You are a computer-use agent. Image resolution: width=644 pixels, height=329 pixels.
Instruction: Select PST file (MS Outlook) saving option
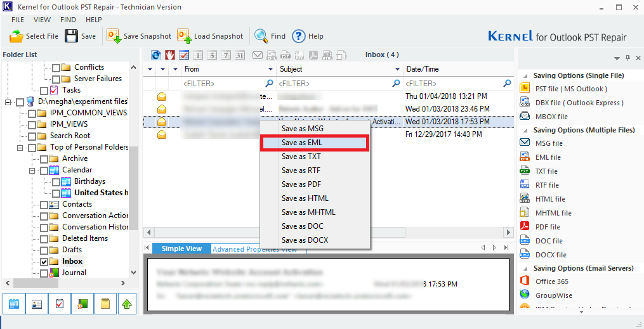pos(571,89)
